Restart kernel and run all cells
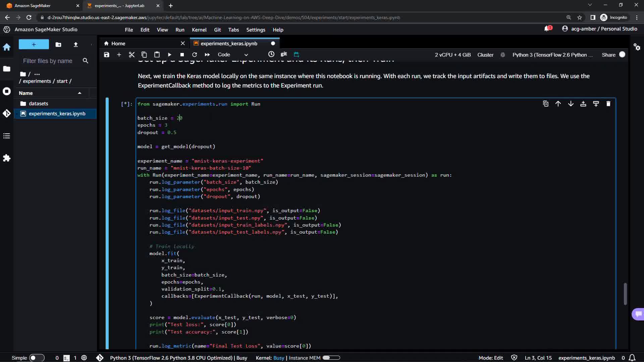Viewport: 644px width, 362px height. point(207,55)
